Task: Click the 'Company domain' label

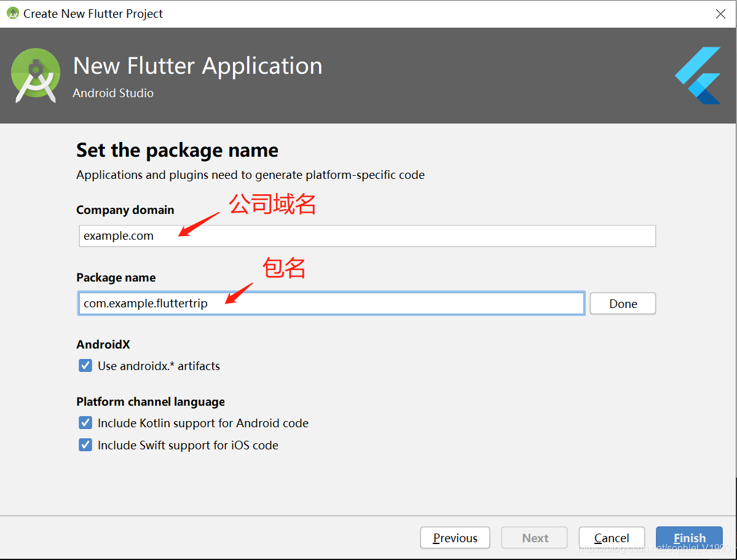Action: click(125, 210)
